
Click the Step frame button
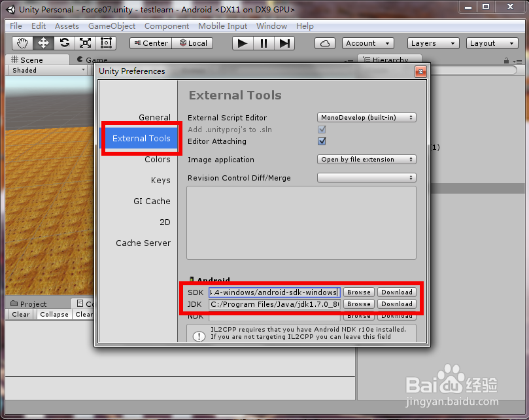pos(284,43)
